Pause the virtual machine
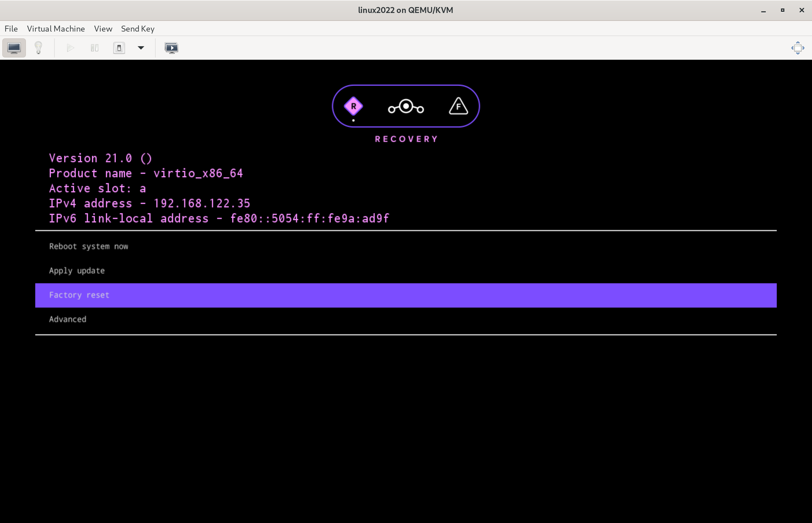 tap(95, 48)
